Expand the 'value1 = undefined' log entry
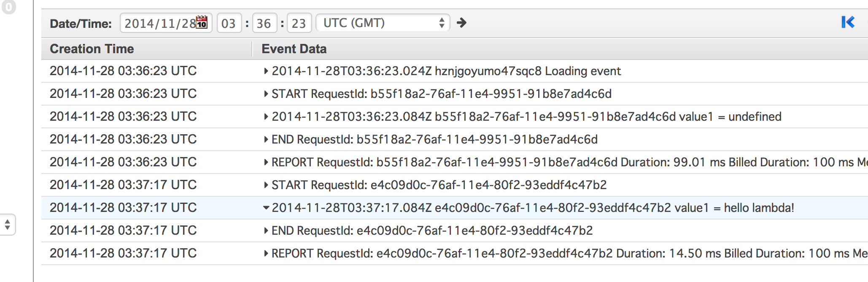Viewport: 868px width, 282px height. click(x=266, y=117)
